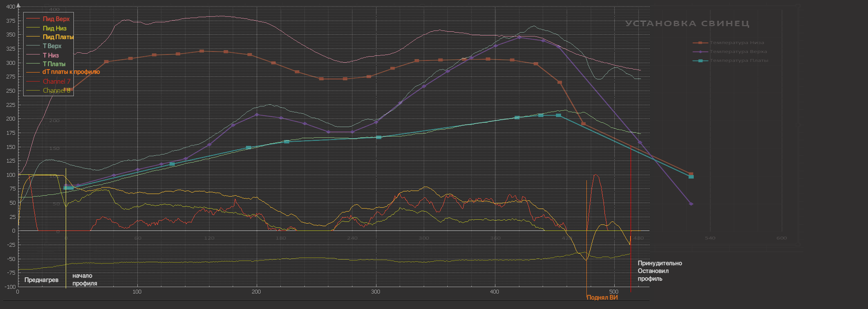Screen dimensions: 868x309
Task: Click the 'УСТАНОВКА СВИНЕЦ' chart title
Action: click(687, 24)
